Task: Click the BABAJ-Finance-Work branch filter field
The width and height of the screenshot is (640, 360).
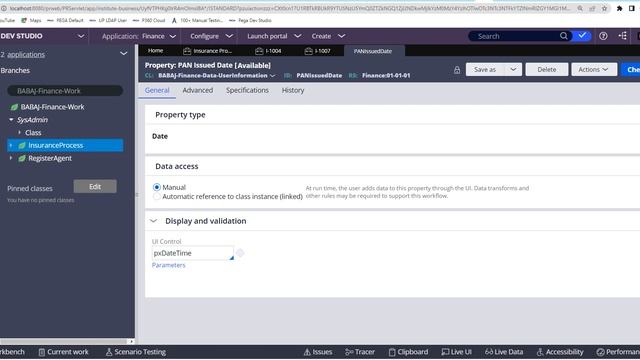Action: point(65,91)
